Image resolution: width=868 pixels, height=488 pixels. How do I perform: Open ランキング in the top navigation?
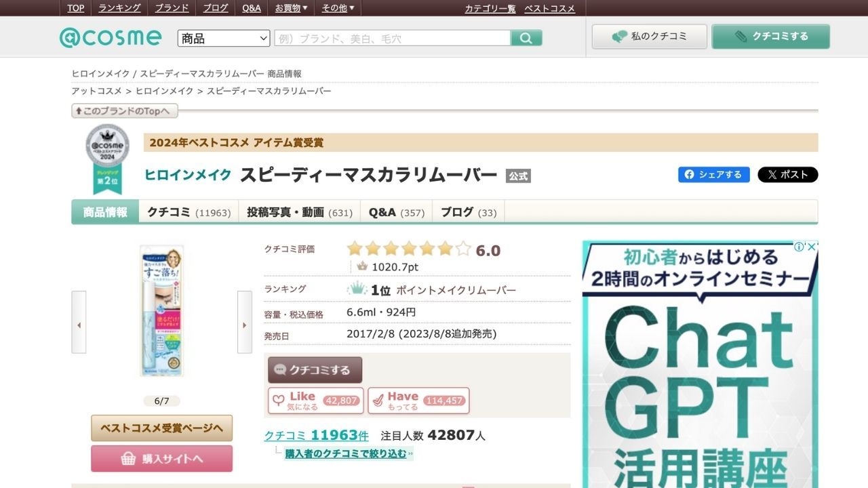coord(119,8)
